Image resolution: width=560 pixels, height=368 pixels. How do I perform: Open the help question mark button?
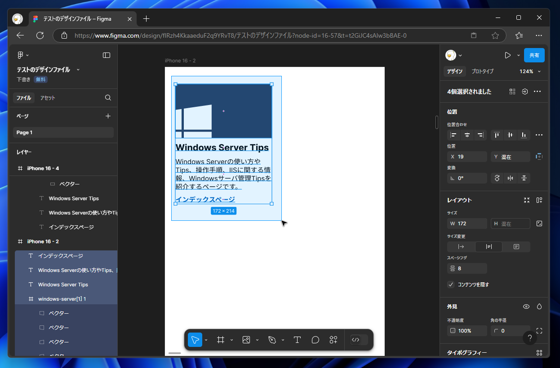pos(530,338)
